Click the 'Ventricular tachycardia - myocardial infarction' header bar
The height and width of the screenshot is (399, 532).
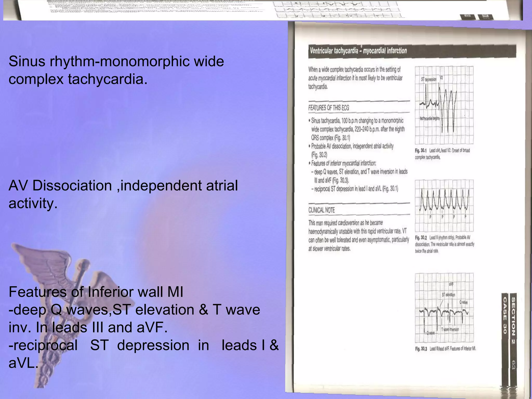412,51
